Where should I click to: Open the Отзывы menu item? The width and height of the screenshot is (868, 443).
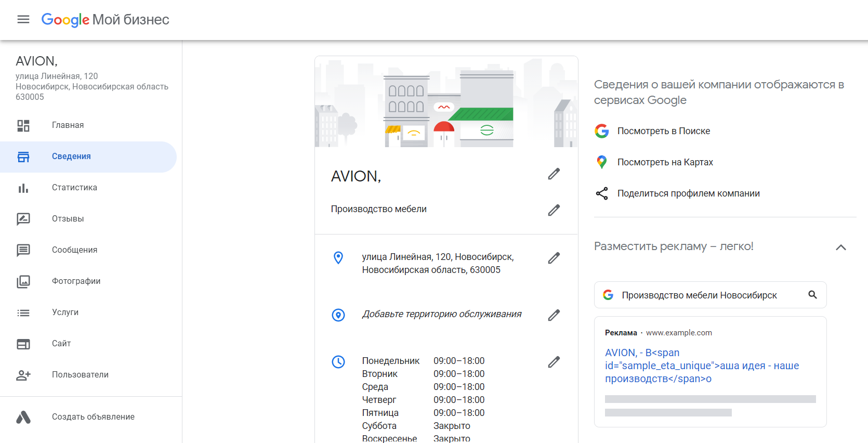[88, 219]
